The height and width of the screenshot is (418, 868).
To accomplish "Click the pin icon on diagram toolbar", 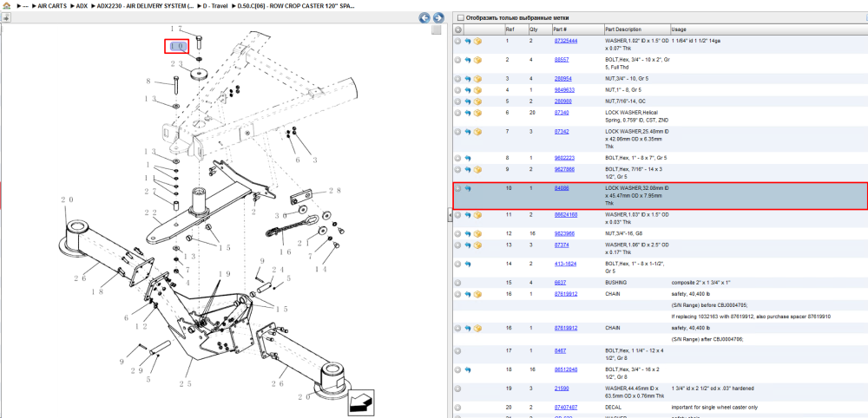I will pyautogui.click(x=5, y=17).
